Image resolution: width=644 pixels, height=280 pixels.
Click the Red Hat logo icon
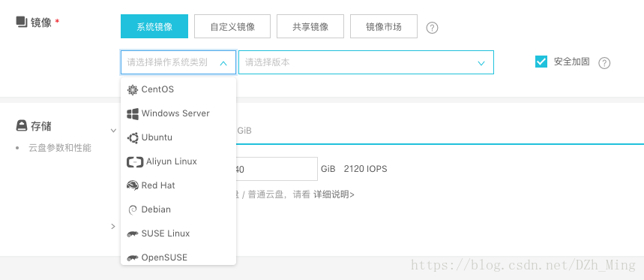132,186
